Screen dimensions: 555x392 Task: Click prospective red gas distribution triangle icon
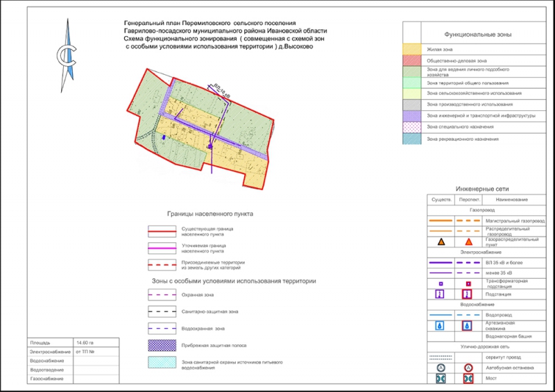coord(469,242)
